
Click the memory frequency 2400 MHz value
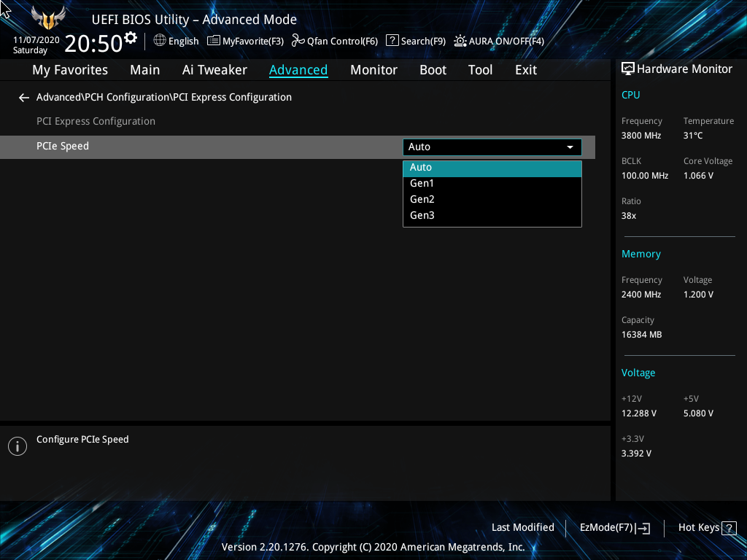coord(640,295)
